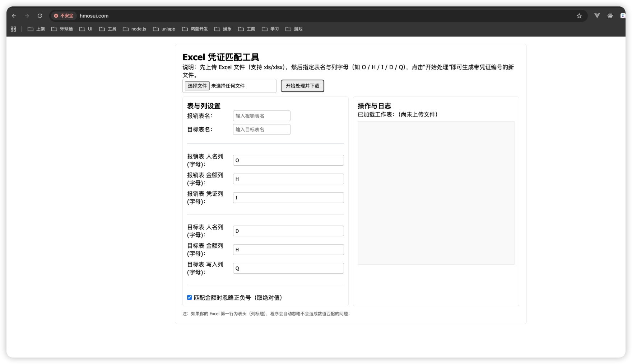Click the 目标表 写入列 field with Q
Image resolution: width=632 pixels, height=364 pixels.
288,268
